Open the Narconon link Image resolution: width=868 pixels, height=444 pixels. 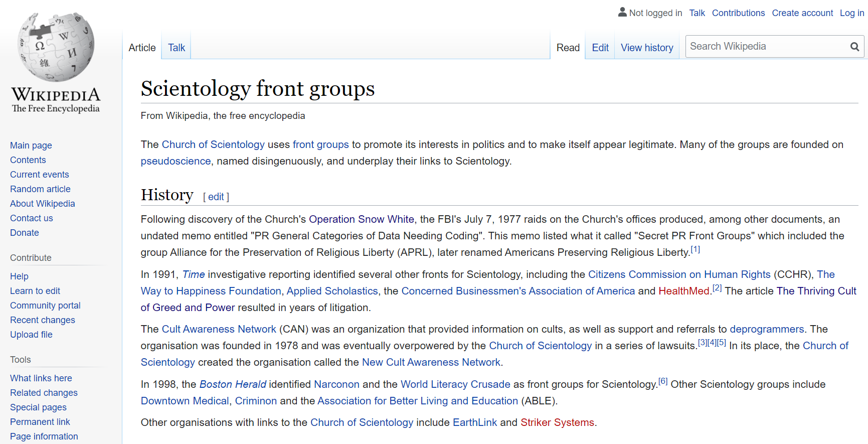[x=336, y=384]
